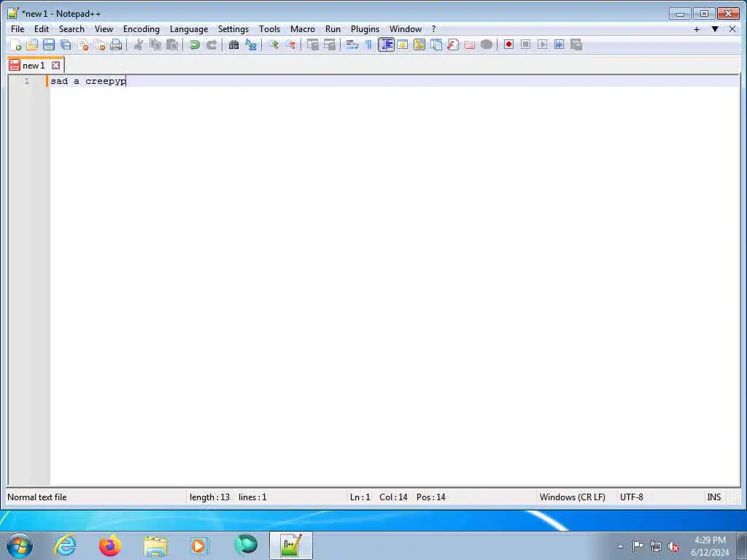Image resolution: width=747 pixels, height=560 pixels.
Task: Click the Replace toolbar icon
Action: [x=251, y=44]
